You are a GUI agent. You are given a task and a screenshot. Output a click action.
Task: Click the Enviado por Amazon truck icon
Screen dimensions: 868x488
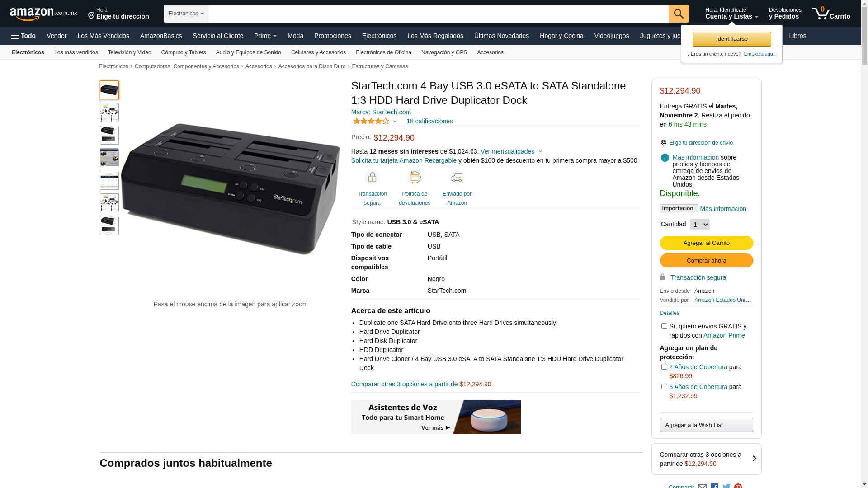[457, 178]
